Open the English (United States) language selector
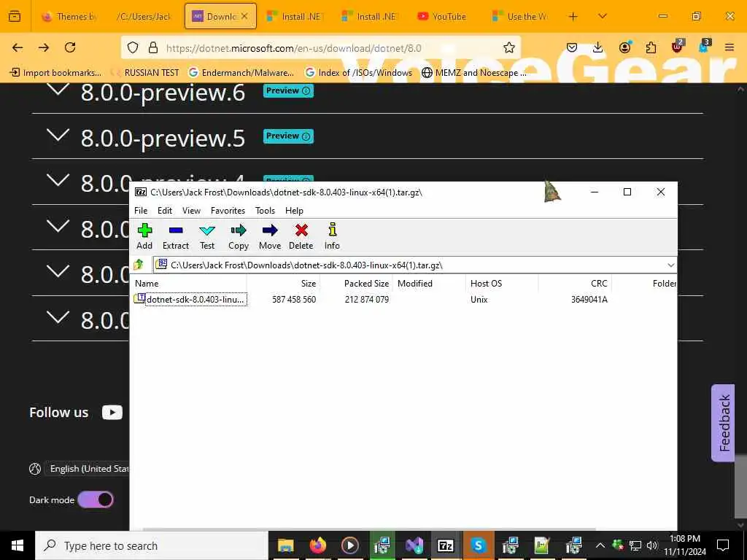Image resolution: width=747 pixels, height=560 pixels. (86, 469)
